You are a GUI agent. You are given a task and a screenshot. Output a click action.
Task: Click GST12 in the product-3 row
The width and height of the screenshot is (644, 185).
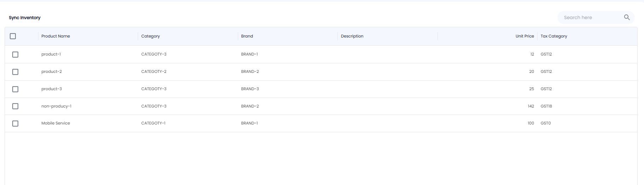click(546, 89)
